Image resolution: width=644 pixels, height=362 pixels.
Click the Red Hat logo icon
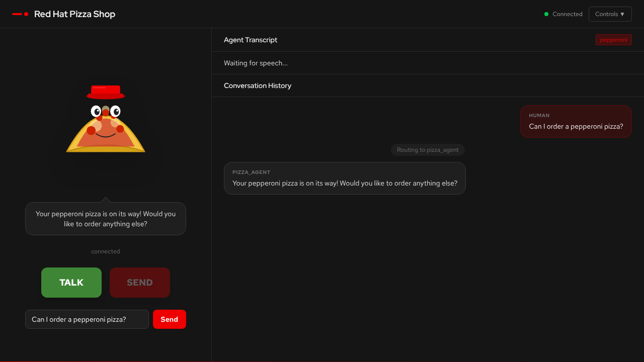click(20, 14)
